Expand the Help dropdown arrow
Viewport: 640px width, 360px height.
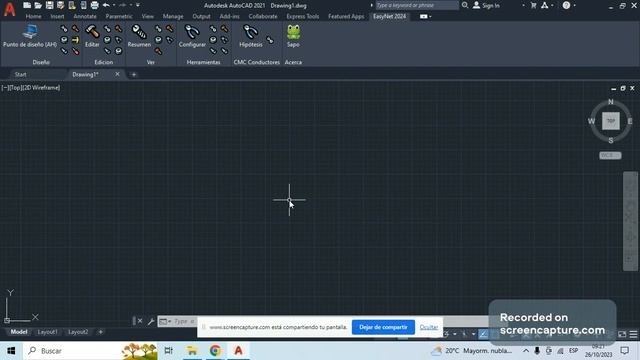[x=574, y=5]
